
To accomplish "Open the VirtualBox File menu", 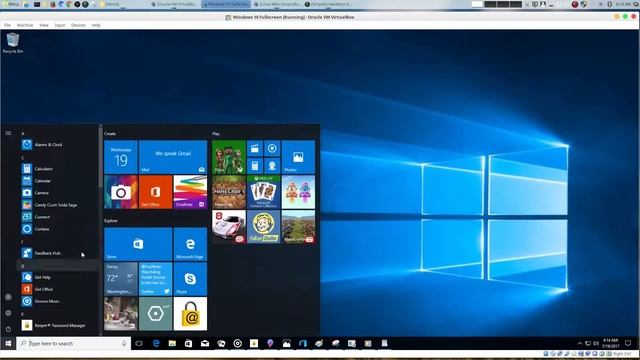I will click(7, 25).
